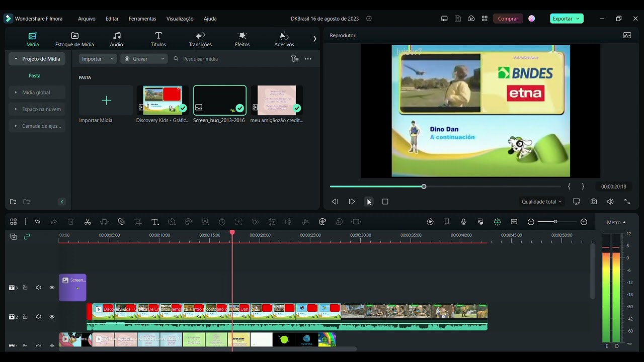Open the Visualização menu
Screen dimensions: 644x362
coord(180,19)
